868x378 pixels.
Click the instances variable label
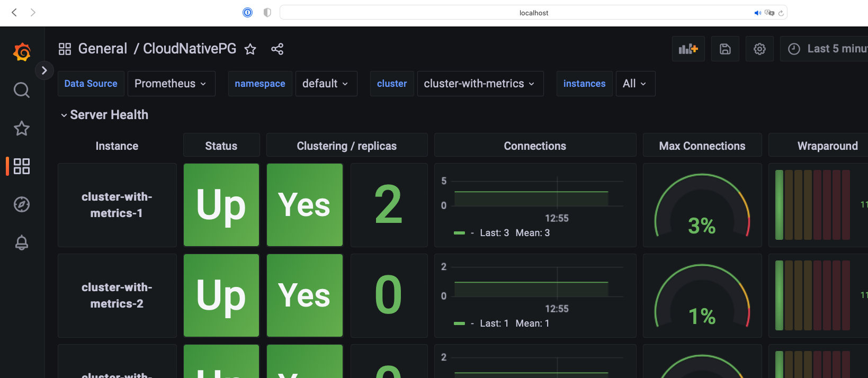[584, 84]
